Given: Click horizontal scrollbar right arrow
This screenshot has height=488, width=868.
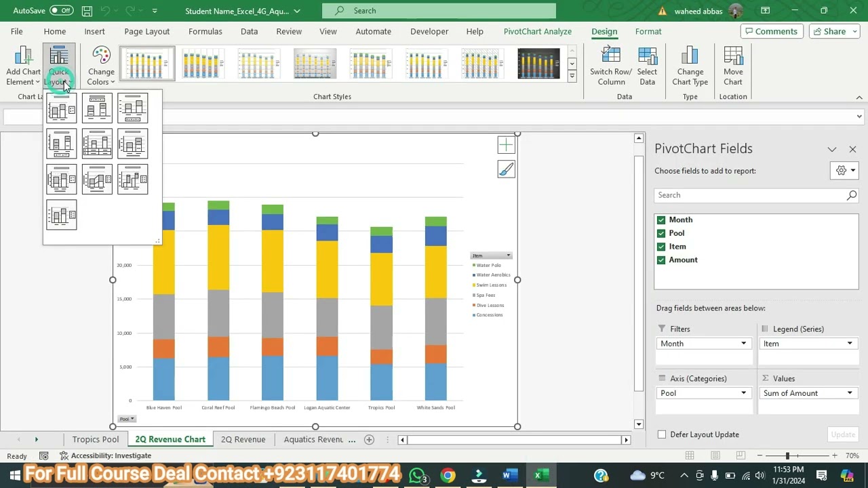Looking at the screenshot, I should 626,440.
